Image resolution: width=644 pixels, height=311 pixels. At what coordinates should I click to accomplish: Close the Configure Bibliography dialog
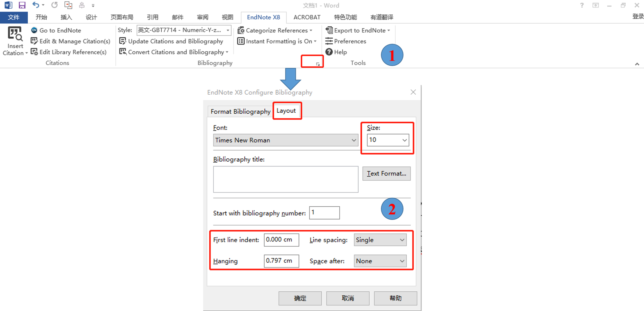click(413, 92)
